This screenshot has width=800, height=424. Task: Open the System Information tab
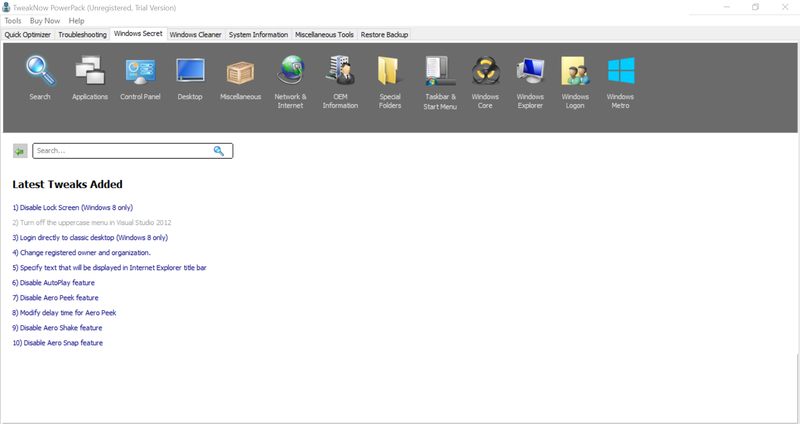[258, 35]
